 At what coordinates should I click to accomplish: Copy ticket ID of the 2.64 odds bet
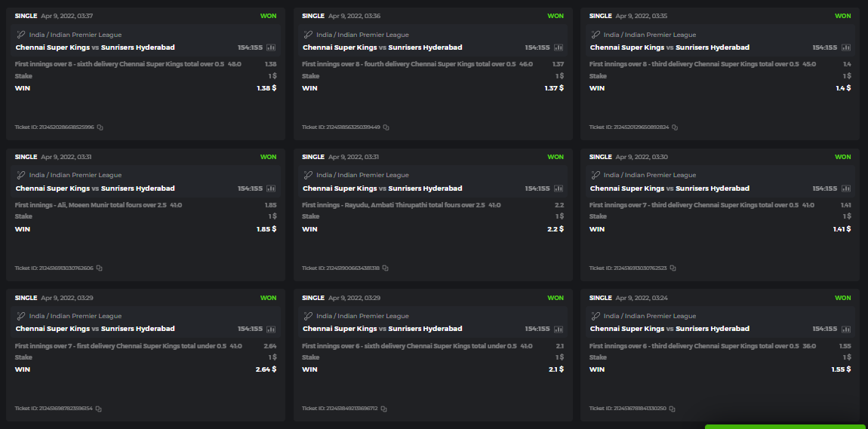pos(98,409)
